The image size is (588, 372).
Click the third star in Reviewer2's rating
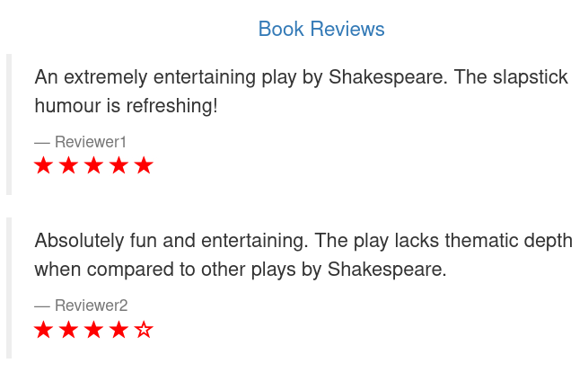(x=93, y=330)
